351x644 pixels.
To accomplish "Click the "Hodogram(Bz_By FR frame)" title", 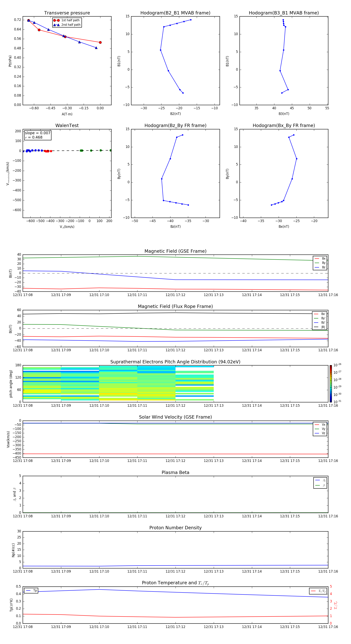I will pos(175,125).
